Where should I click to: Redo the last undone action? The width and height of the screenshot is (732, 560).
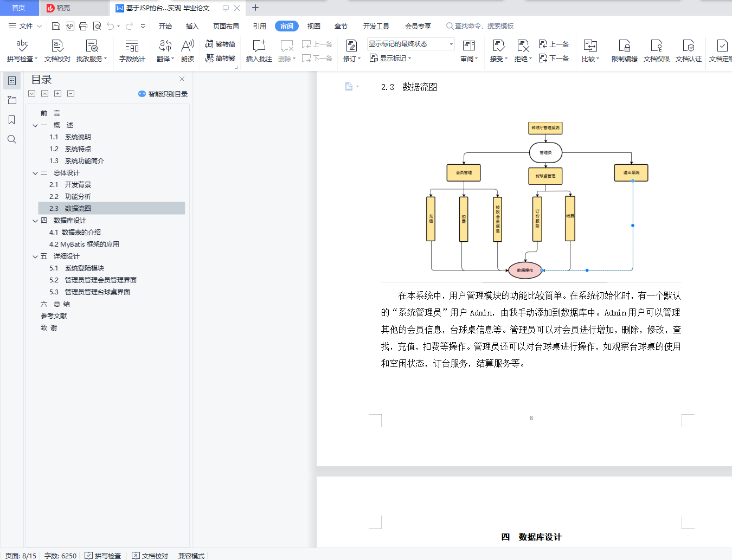pos(130,26)
